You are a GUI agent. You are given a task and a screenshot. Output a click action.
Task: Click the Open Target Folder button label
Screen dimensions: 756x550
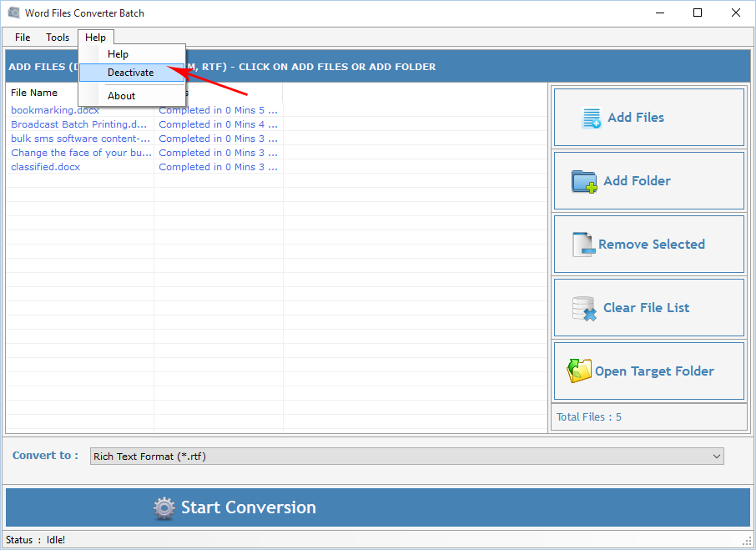click(654, 371)
